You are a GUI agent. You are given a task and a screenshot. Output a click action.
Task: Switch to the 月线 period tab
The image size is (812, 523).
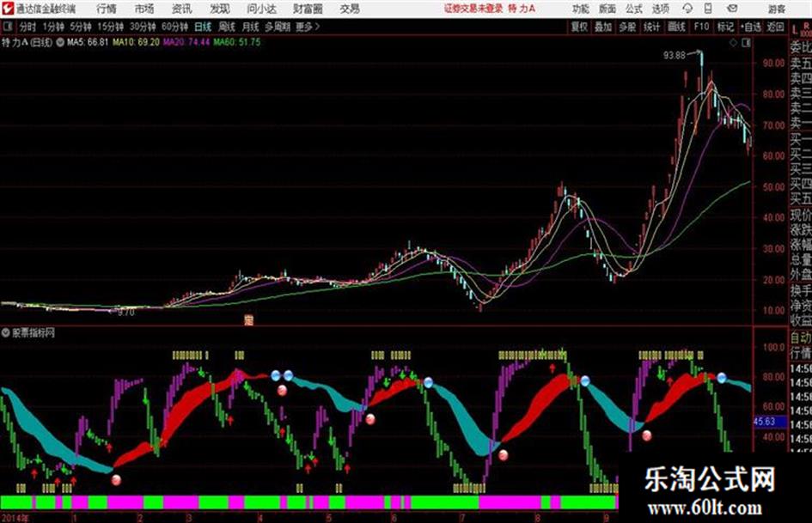pyautogui.click(x=251, y=27)
